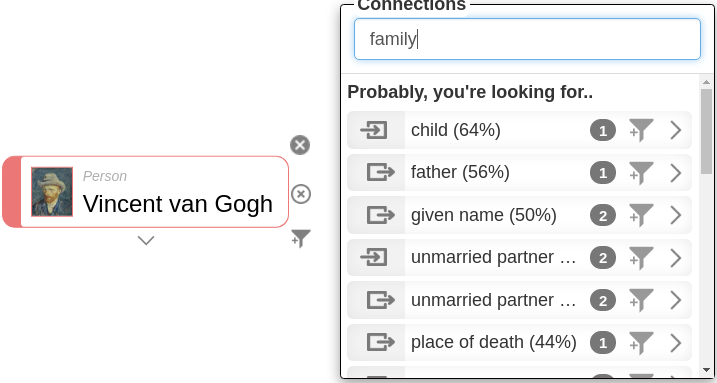Remove Vincent van Gogh node with filled X
The image size is (717, 383).
[x=300, y=145]
